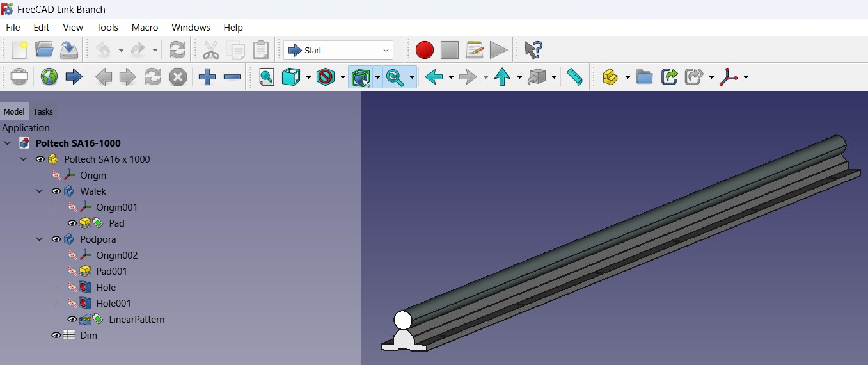This screenshot has height=365, width=868.
Task: Open the View menu
Action: click(73, 28)
